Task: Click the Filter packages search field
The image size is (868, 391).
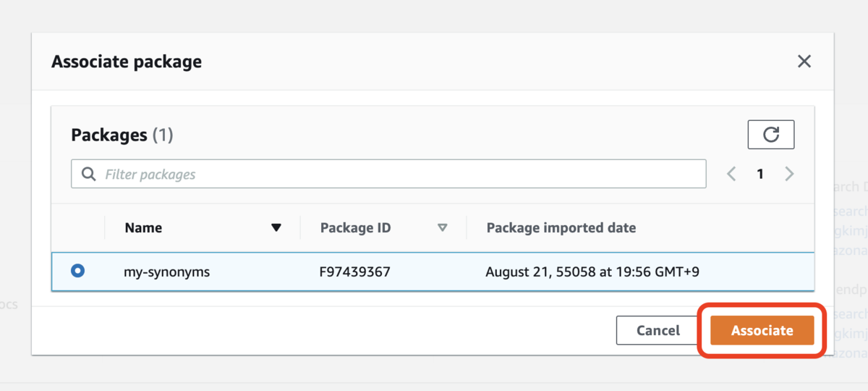Action: point(388,175)
